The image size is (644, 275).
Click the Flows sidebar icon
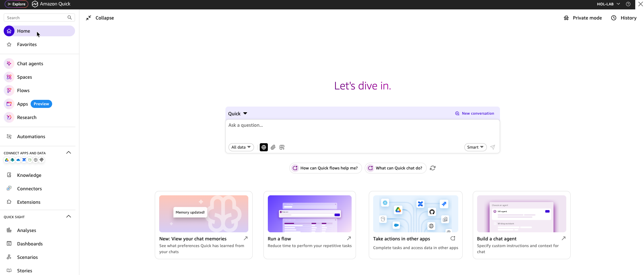9,90
